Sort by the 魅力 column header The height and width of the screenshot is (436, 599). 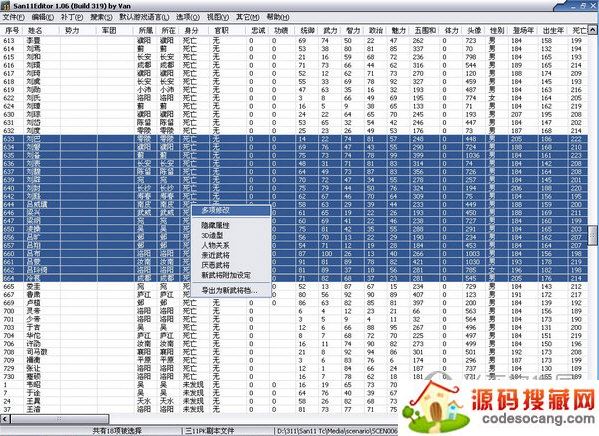click(397, 30)
